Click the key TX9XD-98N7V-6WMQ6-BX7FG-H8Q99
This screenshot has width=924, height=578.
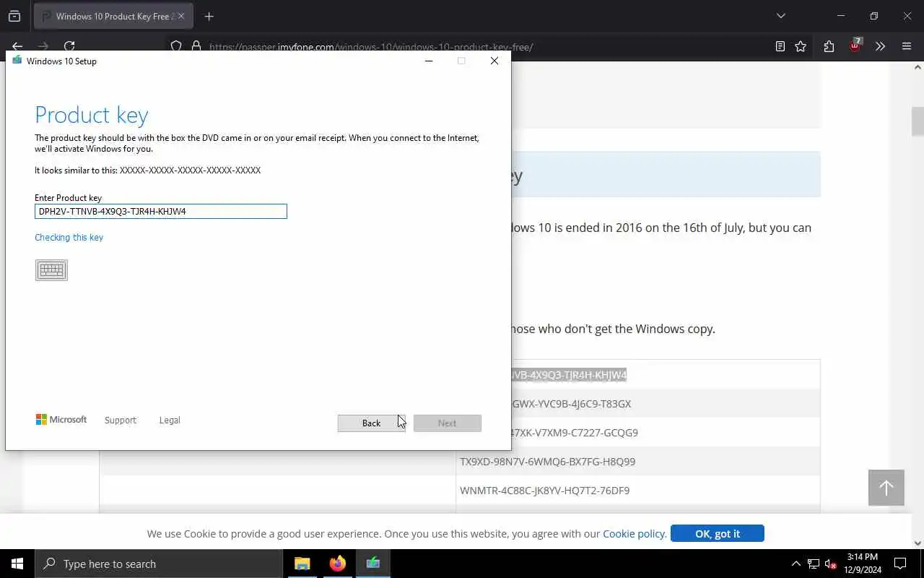point(548,461)
